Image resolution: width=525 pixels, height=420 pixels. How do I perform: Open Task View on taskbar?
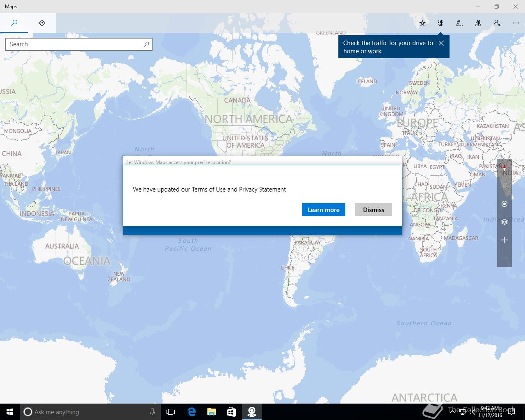(x=171, y=412)
